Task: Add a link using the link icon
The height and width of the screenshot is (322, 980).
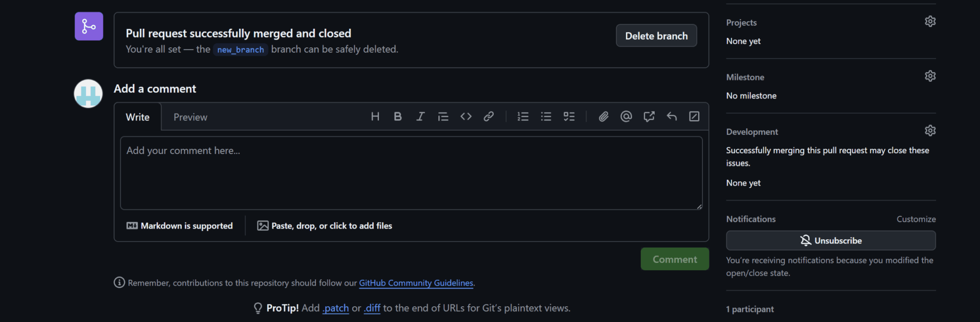Action: (489, 116)
